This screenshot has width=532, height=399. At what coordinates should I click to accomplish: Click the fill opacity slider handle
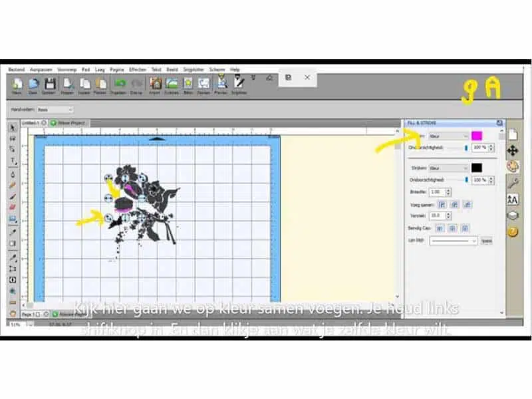[466, 148]
